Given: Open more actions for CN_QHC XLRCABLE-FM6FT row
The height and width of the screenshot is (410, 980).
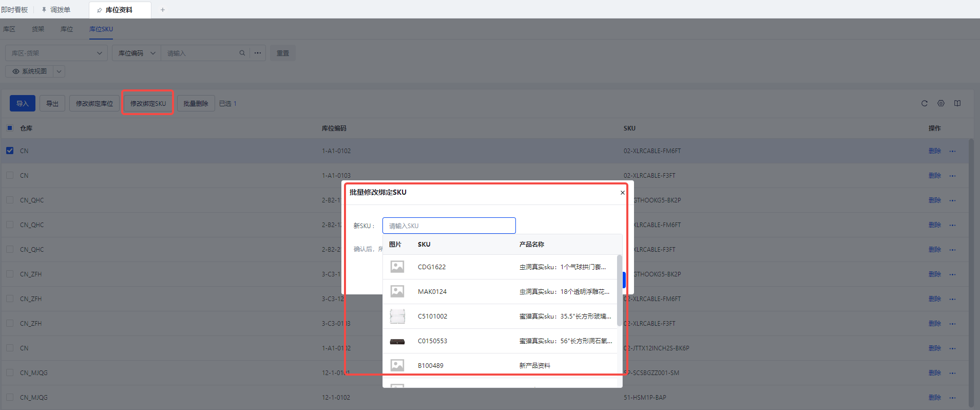Looking at the screenshot, I should (x=953, y=225).
